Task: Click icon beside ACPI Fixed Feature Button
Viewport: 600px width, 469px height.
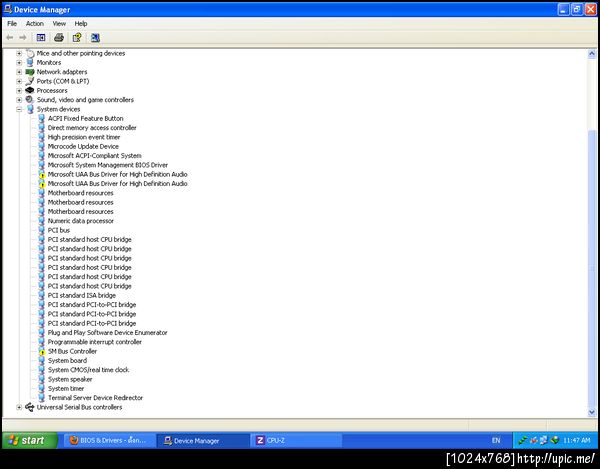Action: (41, 118)
